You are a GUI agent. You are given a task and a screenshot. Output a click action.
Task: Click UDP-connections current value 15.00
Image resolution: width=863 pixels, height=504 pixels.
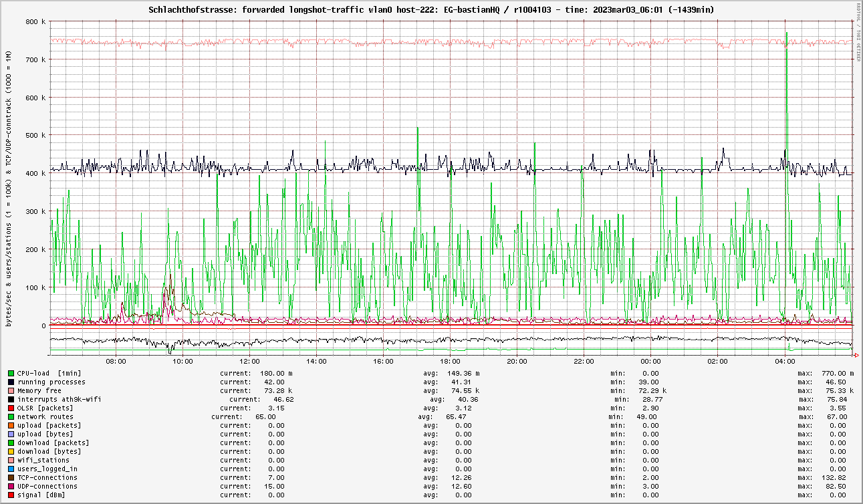[x=274, y=486]
